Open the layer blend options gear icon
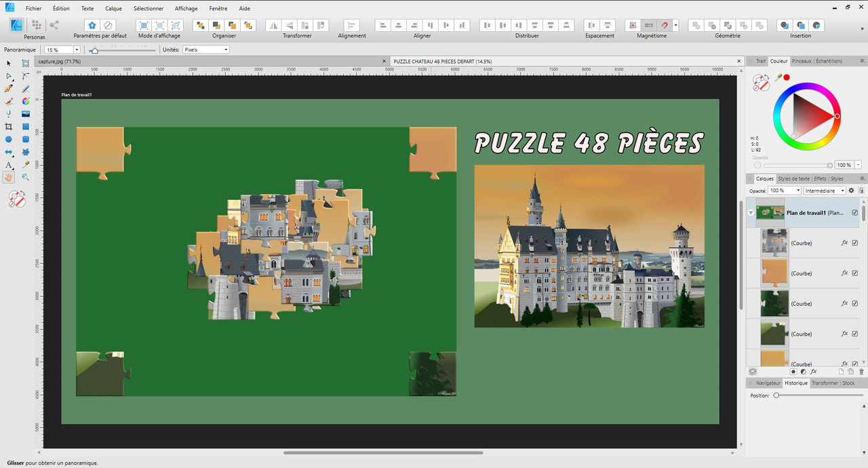 click(851, 191)
